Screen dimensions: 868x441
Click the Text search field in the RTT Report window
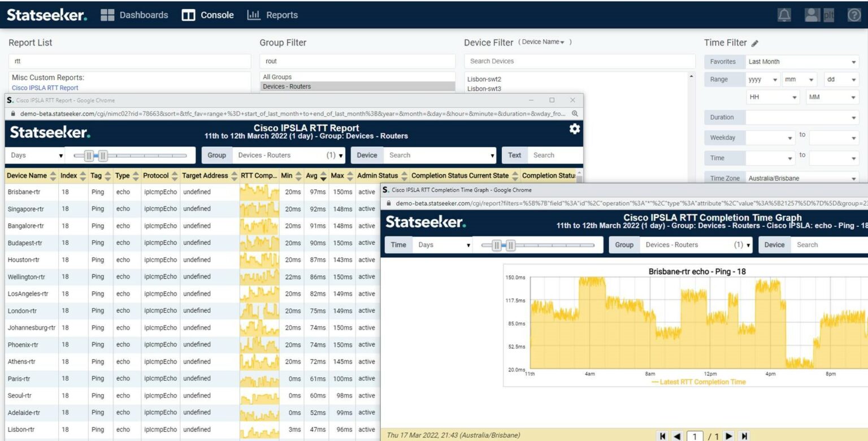pyautogui.click(x=556, y=155)
